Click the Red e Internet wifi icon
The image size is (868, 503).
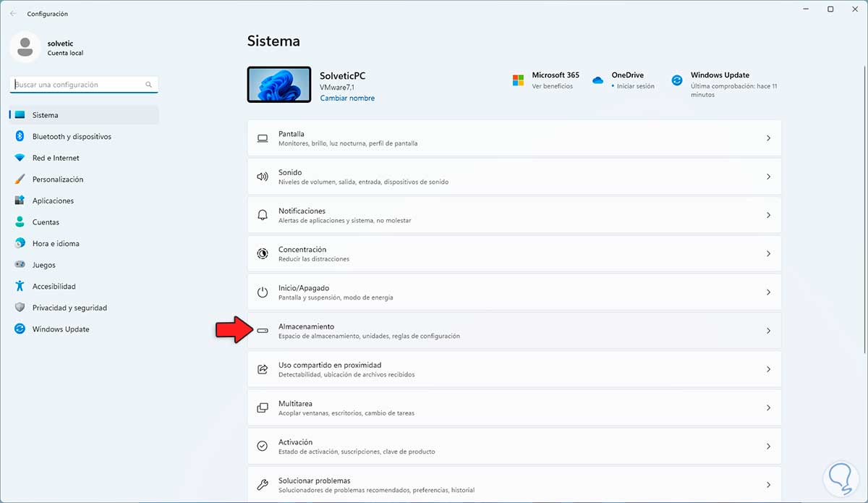click(x=20, y=158)
